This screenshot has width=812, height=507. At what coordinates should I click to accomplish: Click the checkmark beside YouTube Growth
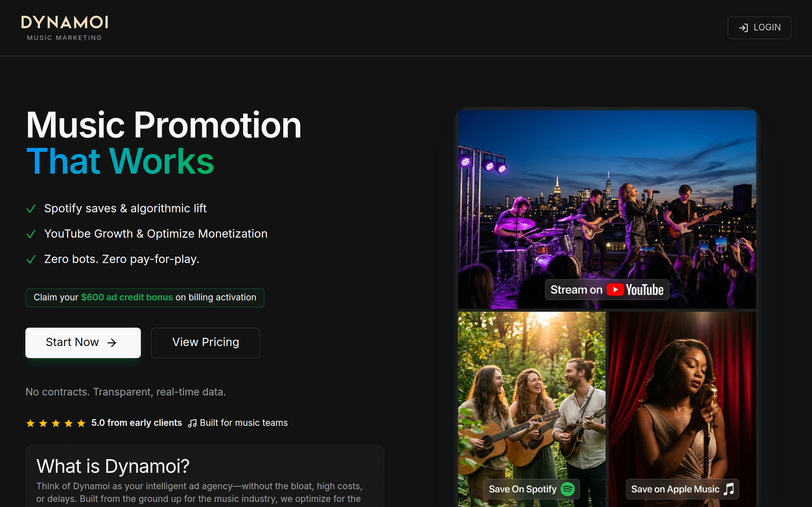point(31,234)
